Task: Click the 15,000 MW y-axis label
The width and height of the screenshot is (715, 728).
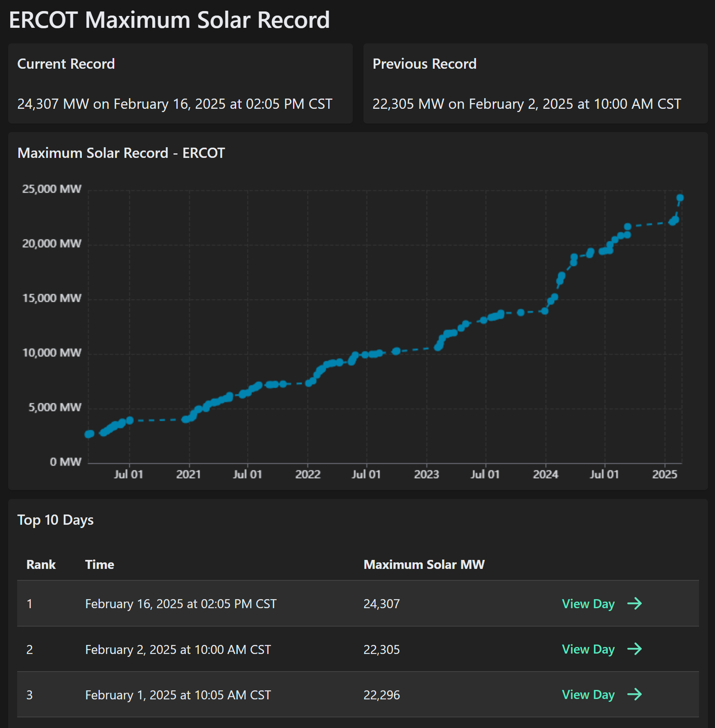Action: pyautogui.click(x=52, y=298)
